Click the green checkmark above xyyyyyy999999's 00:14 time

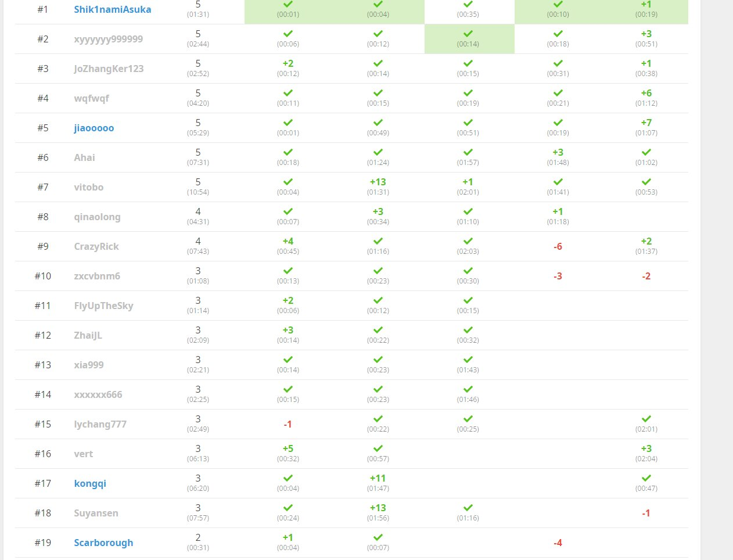pos(468,34)
